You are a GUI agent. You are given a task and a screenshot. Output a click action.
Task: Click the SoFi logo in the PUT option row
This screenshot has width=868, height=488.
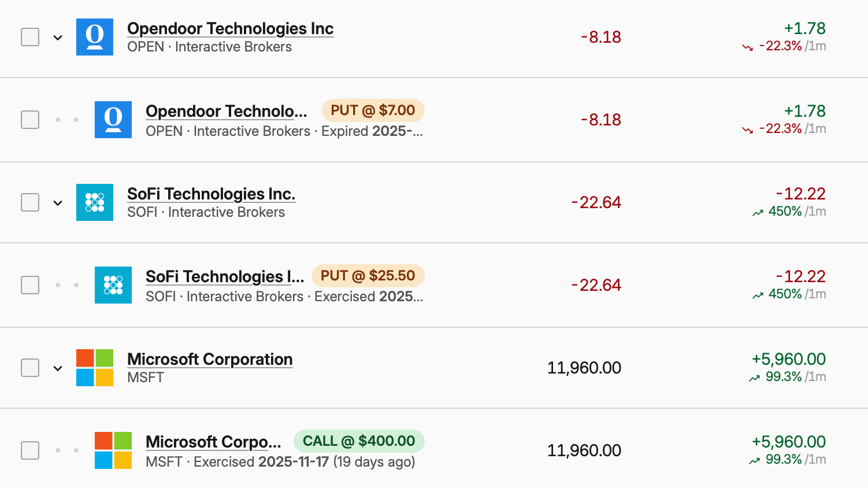[113, 285]
